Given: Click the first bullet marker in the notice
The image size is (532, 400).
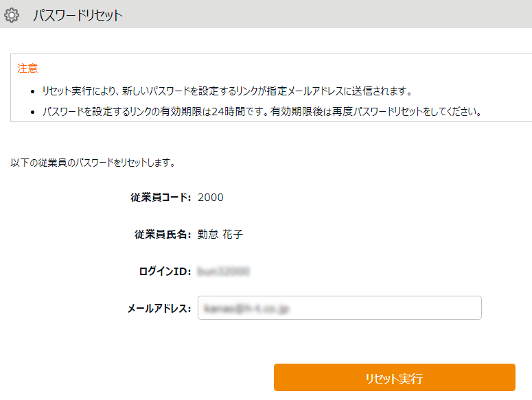Looking at the screenshot, I should pyautogui.click(x=34, y=91).
